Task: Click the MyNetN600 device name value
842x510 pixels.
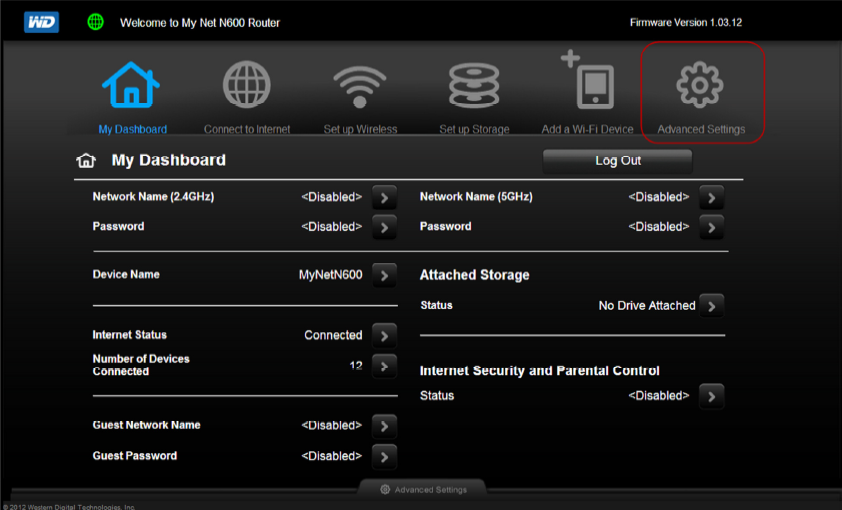Action: pos(330,275)
